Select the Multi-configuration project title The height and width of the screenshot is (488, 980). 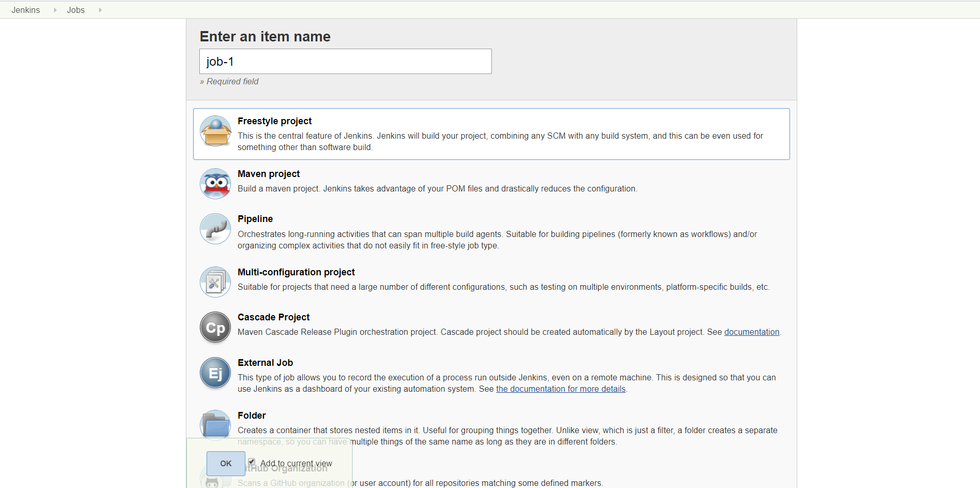pos(296,272)
